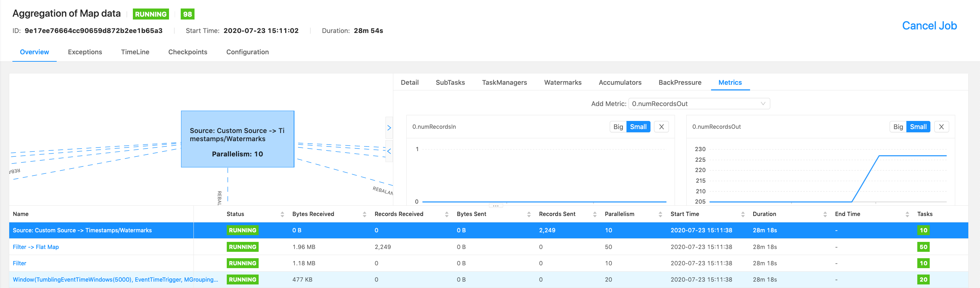Set numRecordsOut chart size to Big
The height and width of the screenshot is (288, 980).
point(898,127)
